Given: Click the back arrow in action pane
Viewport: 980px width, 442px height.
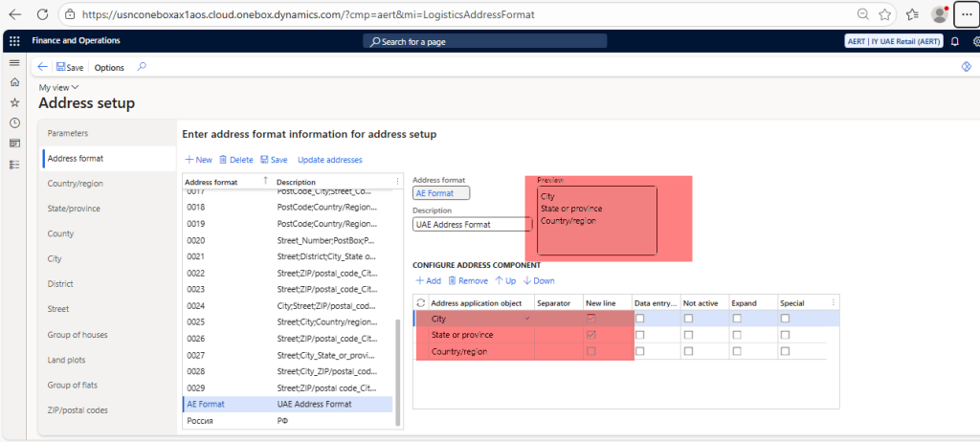Looking at the screenshot, I should [x=43, y=67].
